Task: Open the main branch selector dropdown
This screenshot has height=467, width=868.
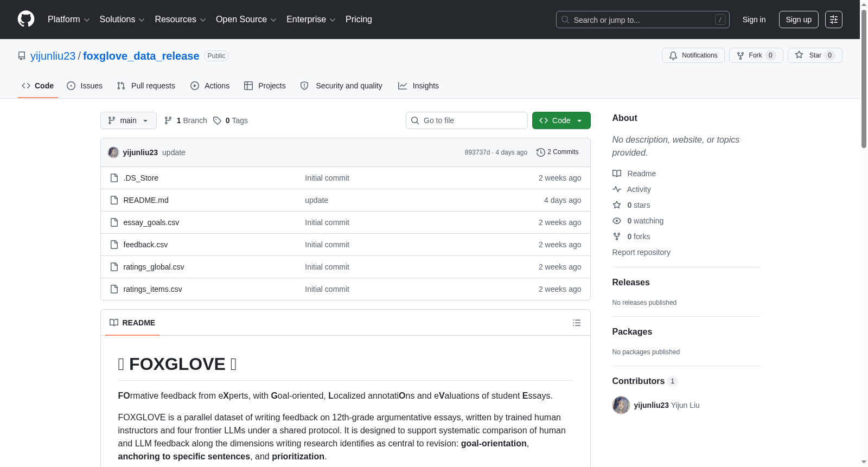Action: 129,120
